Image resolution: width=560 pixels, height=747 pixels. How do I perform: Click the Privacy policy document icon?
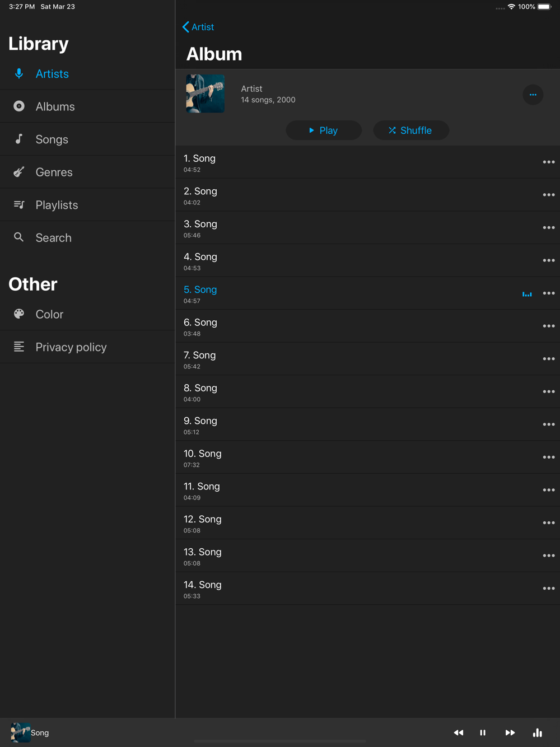pos(19,347)
